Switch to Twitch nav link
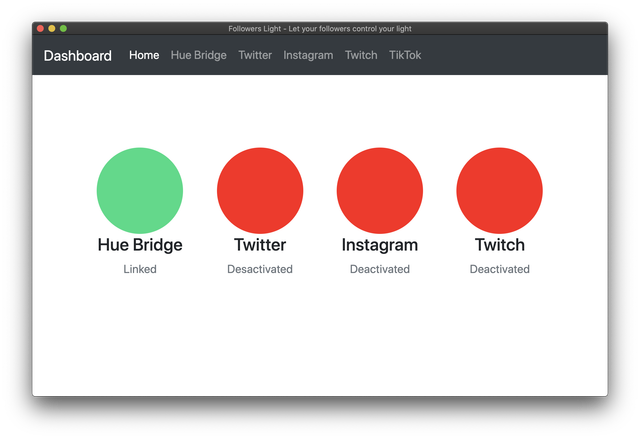The height and width of the screenshot is (439, 640). click(x=361, y=55)
